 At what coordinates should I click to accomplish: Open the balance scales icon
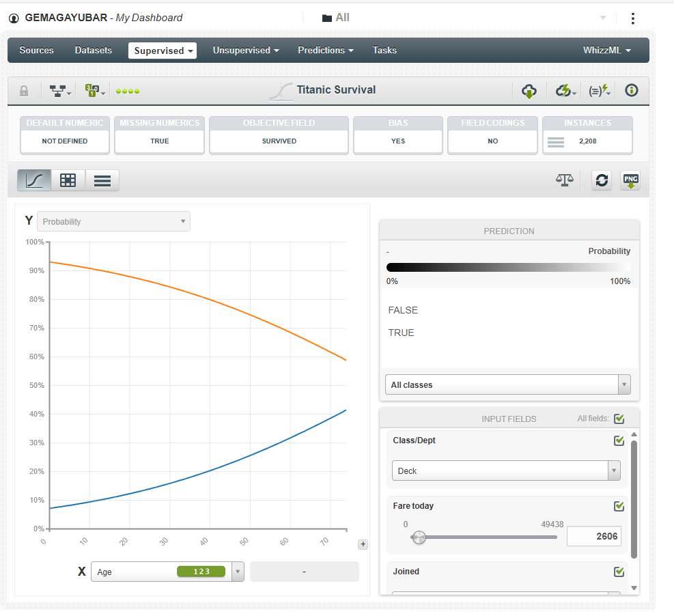[x=564, y=180]
